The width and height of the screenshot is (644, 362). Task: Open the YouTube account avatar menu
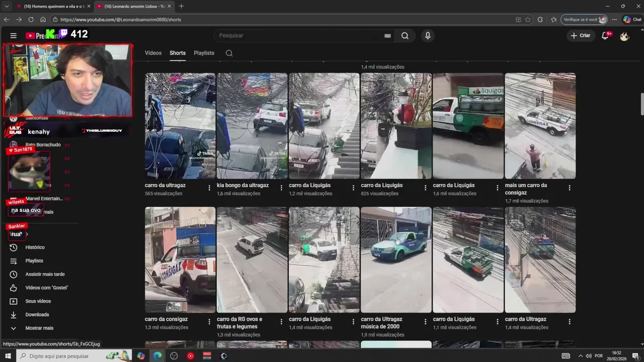[x=624, y=36]
